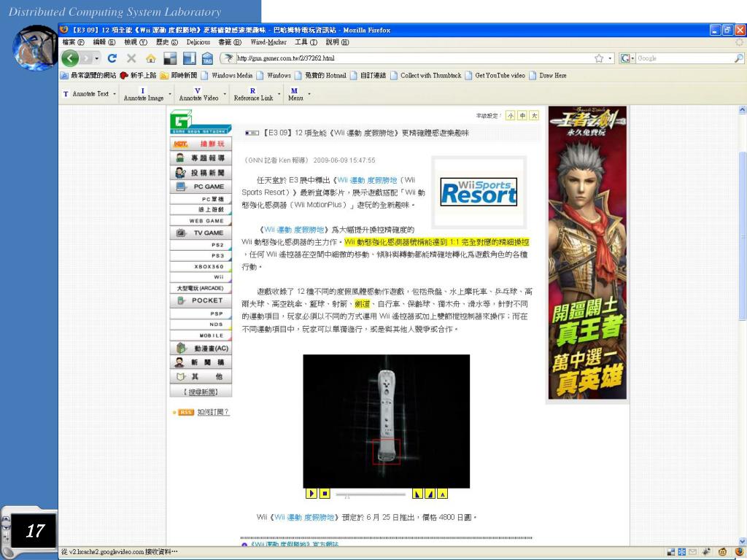
Task: Click the video progress slider track
Action: [x=371, y=494]
